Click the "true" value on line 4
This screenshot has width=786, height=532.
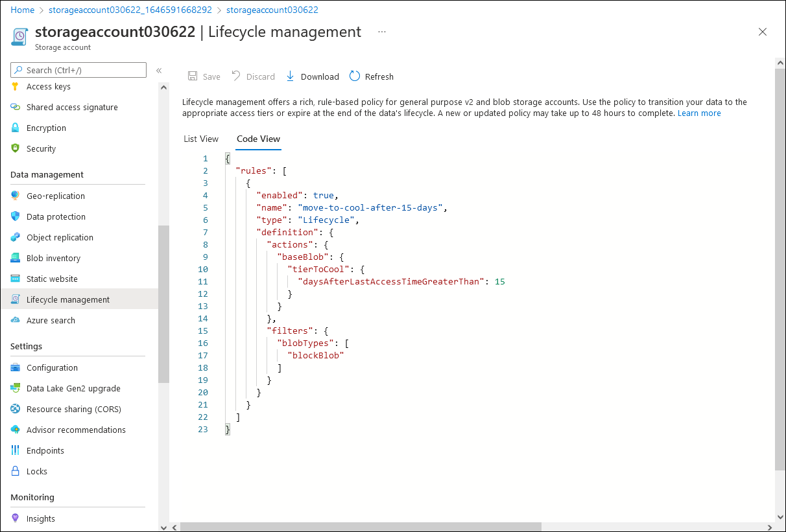click(324, 196)
